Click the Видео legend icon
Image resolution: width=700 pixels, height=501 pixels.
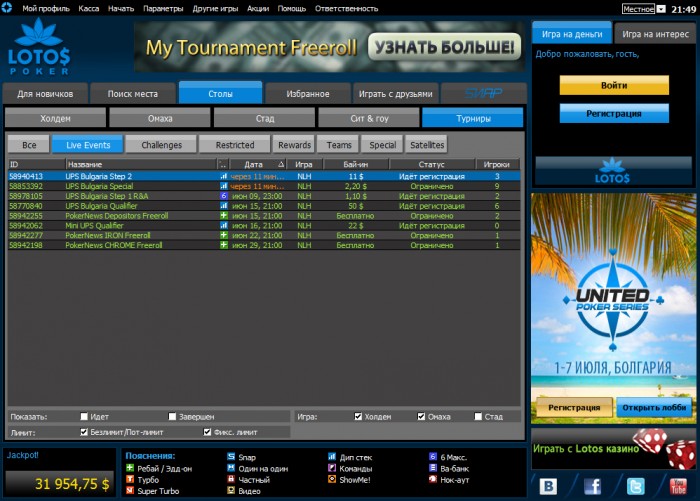231,491
